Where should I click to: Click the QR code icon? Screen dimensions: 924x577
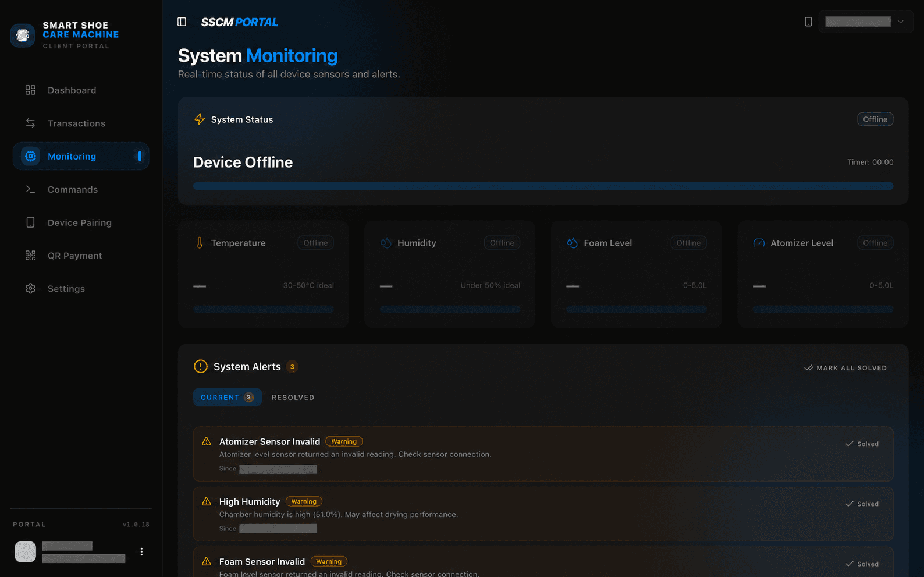(30, 256)
